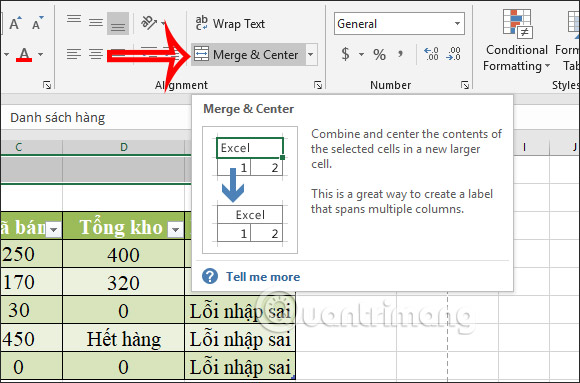Image resolution: width=580 pixels, height=383 pixels.
Task: Click the Decrease Decimal icon
Action: (x=453, y=54)
